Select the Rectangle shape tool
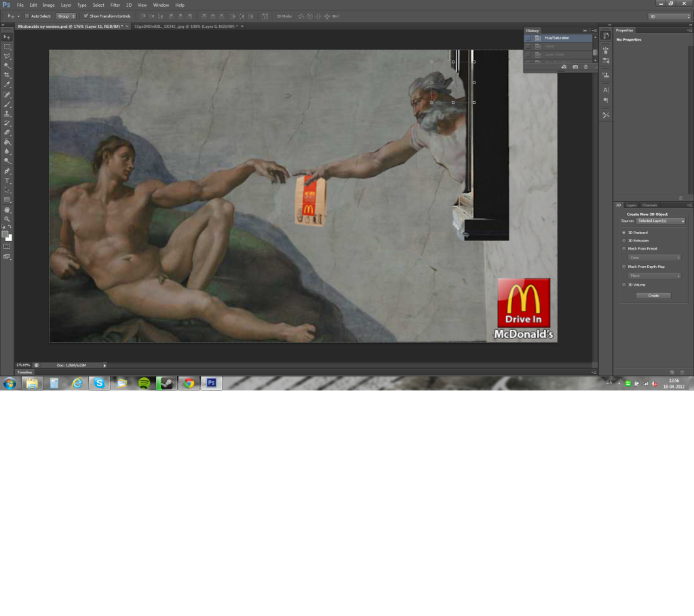Screen dimensions: 694x616 coord(7,199)
